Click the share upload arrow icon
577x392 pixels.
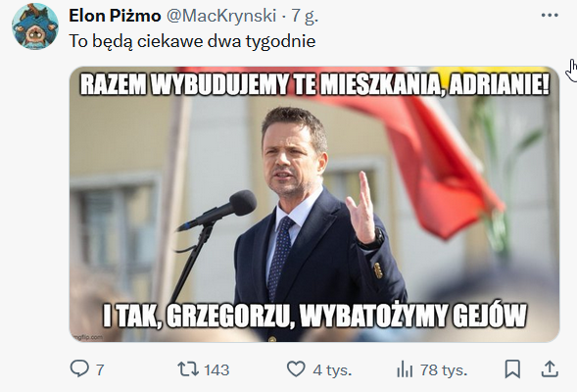pos(550,368)
